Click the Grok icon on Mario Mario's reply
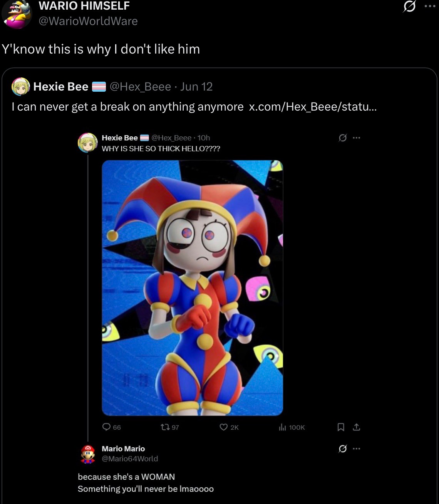439x504 pixels. [342, 449]
